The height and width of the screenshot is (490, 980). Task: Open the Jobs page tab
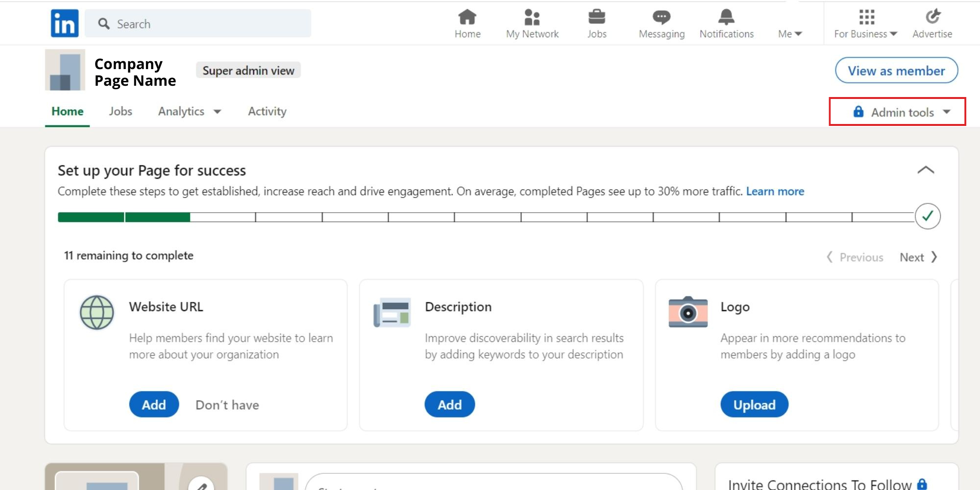click(121, 111)
